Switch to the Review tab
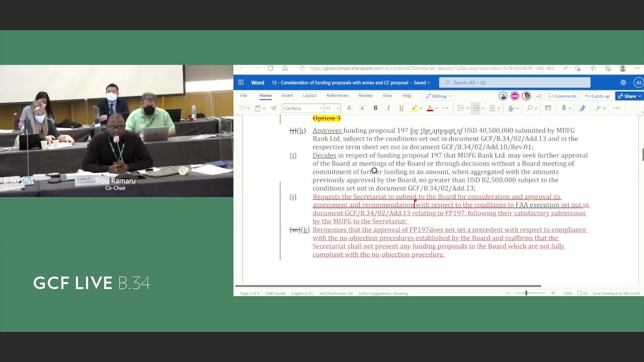 (365, 96)
